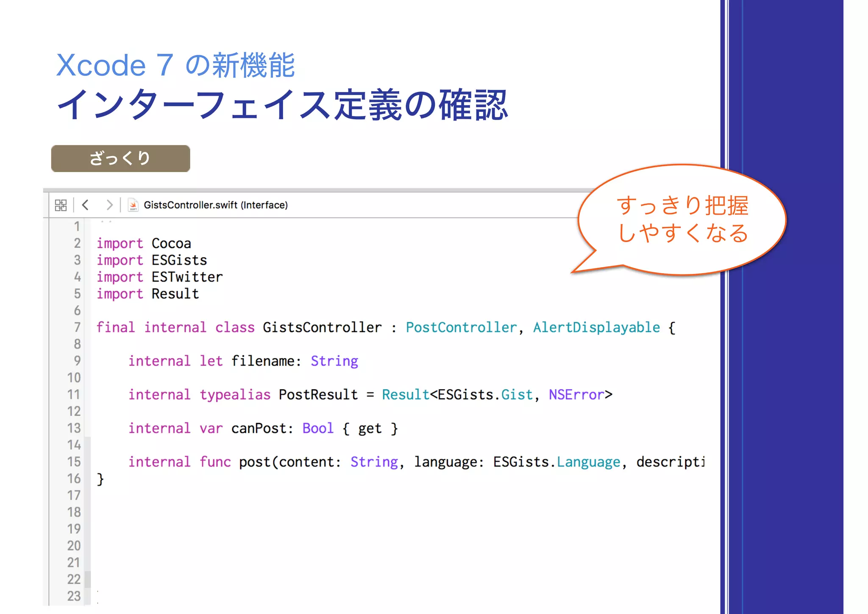Screen dimensions: 868x614
Task: Open the related items grid menu
Action: [61, 205]
